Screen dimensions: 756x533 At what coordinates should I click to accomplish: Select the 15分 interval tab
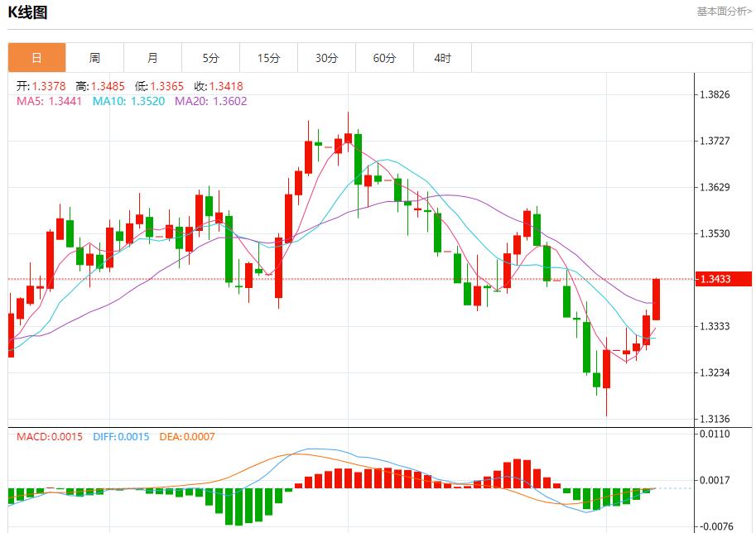tap(267, 58)
